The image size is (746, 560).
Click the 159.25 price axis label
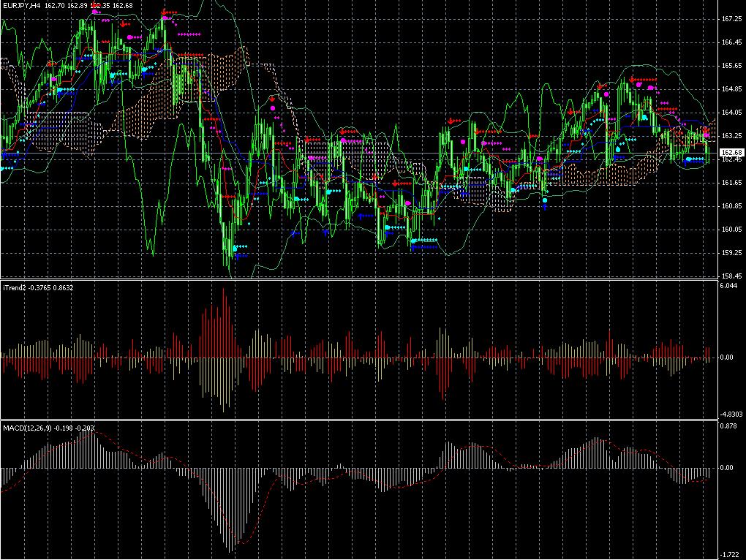tap(731, 252)
